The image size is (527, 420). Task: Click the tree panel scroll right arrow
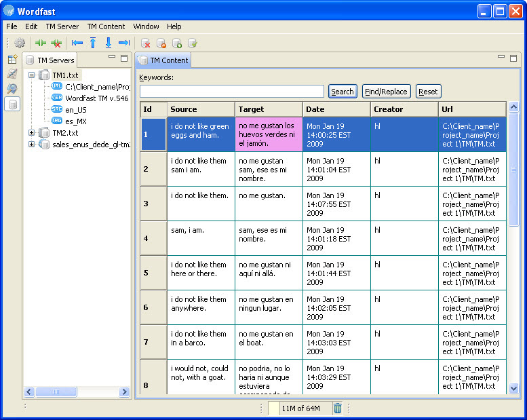[x=124, y=392]
